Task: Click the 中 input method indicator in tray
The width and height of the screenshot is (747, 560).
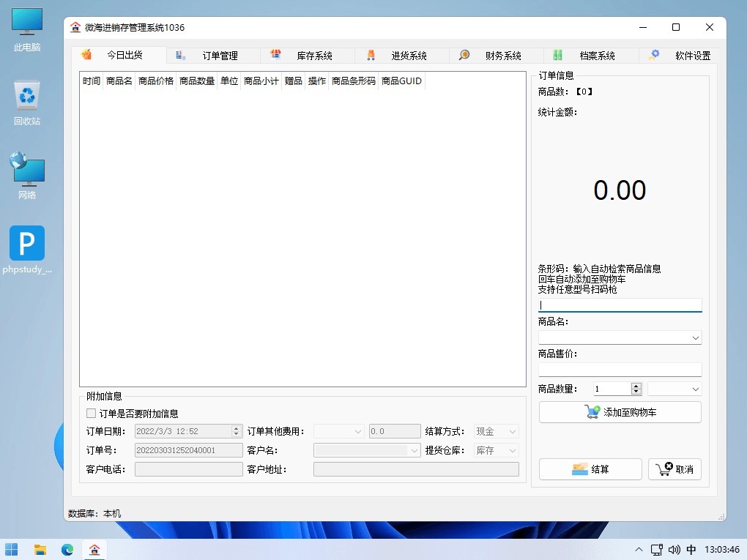Action: click(689, 549)
